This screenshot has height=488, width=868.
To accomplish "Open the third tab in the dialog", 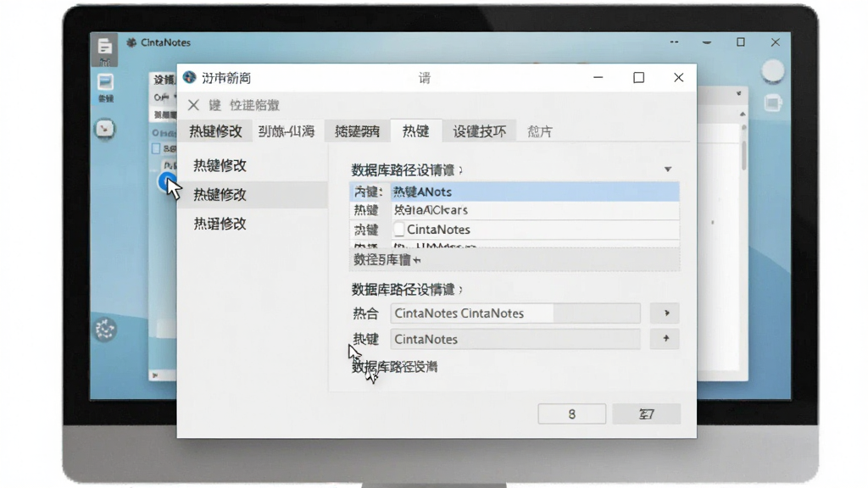I will point(357,131).
